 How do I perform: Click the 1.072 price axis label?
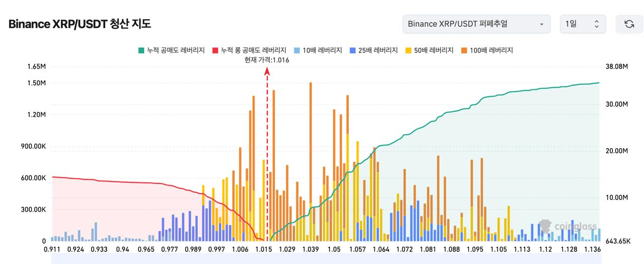[405, 249]
